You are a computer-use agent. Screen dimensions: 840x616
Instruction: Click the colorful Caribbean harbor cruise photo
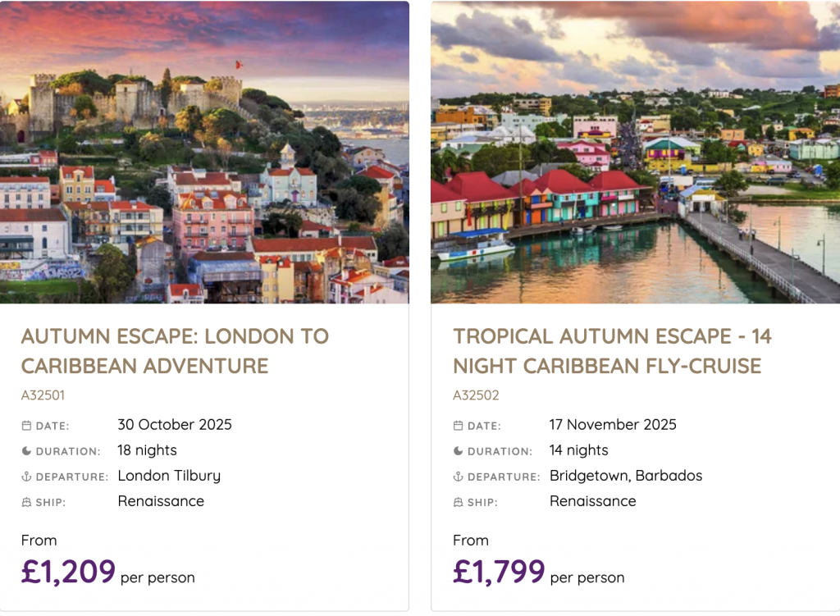(x=635, y=153)
